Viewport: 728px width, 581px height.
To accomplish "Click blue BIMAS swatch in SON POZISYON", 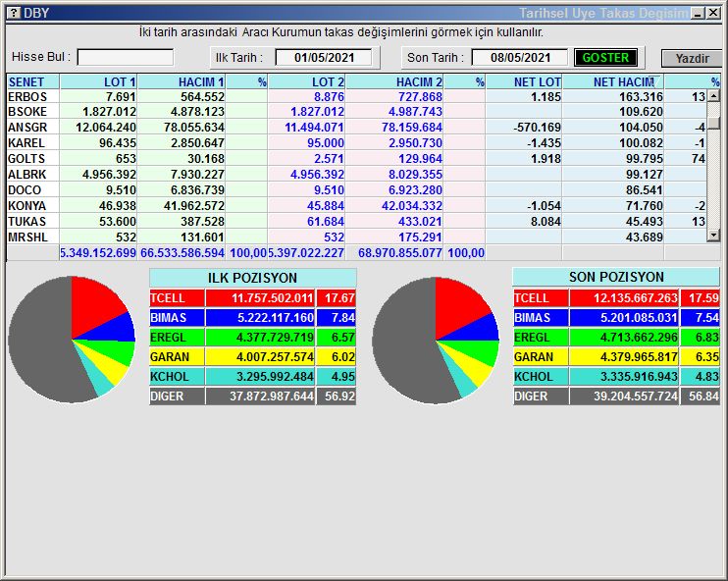I will click(x=541, y=318).
